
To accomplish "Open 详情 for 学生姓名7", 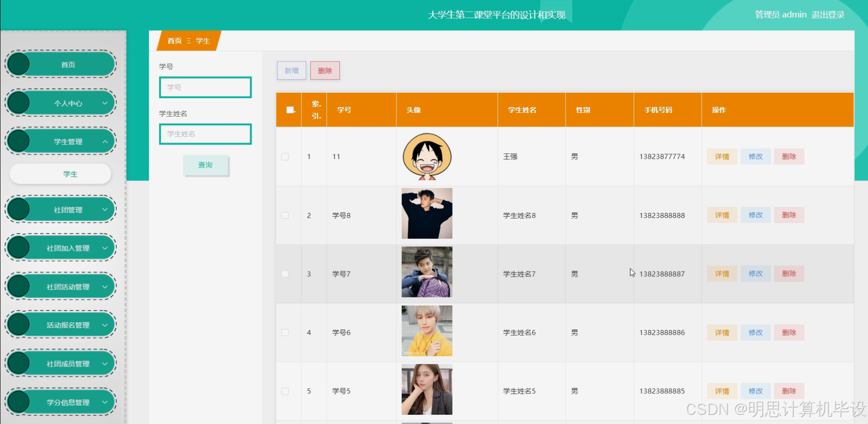I will point(722,273).
